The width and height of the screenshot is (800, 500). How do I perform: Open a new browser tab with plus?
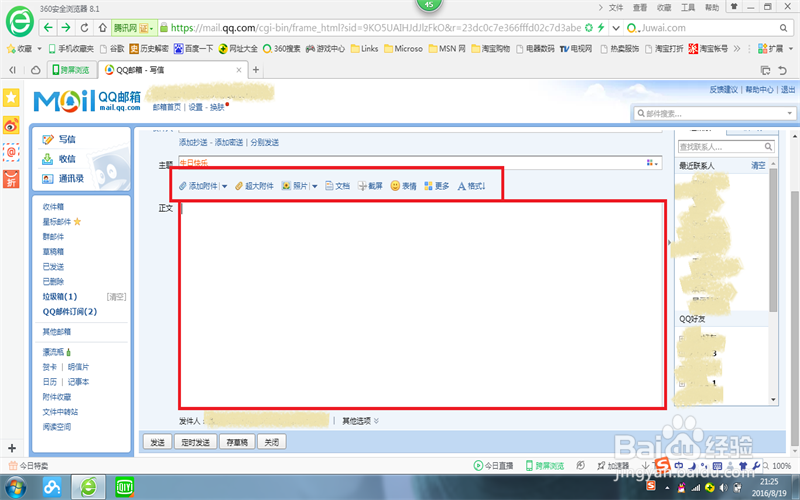pyautogui.click(x=256, y=70)
